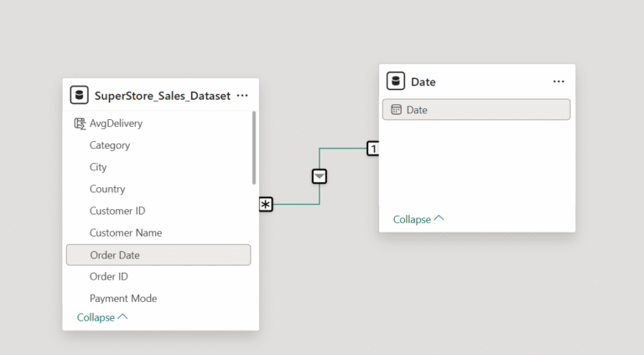Select the Payment Mode field
The height and width of the screenshot is (355, 644).
(x=158, y=298)
